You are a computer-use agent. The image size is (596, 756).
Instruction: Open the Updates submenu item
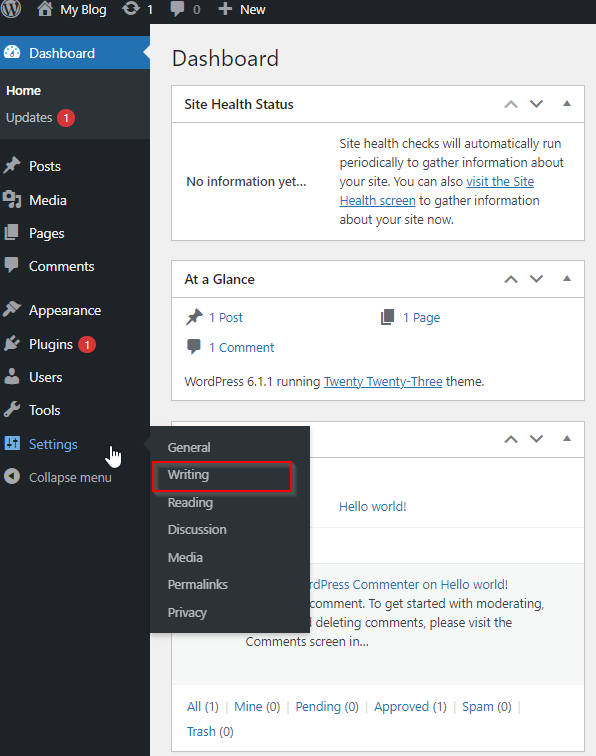(29, 118)
